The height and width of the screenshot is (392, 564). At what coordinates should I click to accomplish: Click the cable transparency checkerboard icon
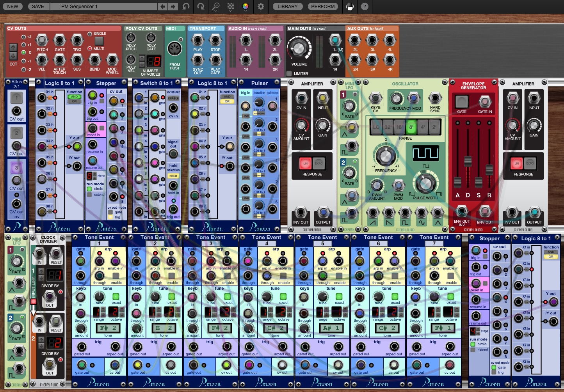click(x=231, y=5)
